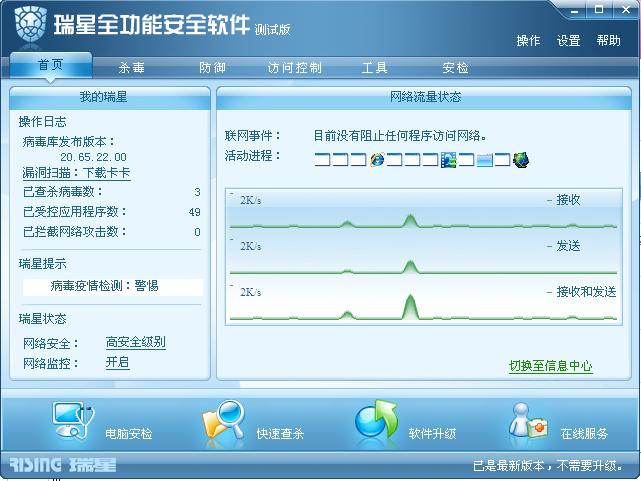Viewport: 641px width, 481px height.
Task: Open the 设置 menu
Action: pyautogui.click(x=568, y=40)
